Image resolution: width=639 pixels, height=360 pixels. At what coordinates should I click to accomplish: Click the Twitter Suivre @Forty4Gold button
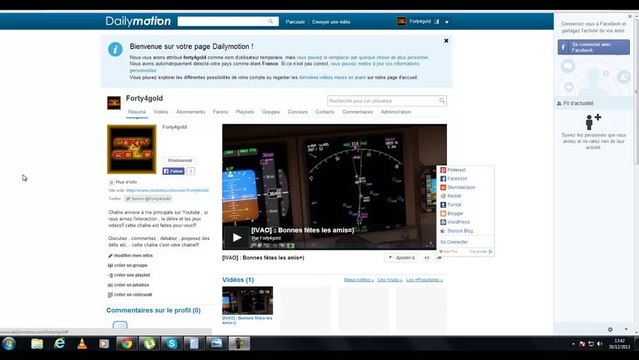click(148, 199)
